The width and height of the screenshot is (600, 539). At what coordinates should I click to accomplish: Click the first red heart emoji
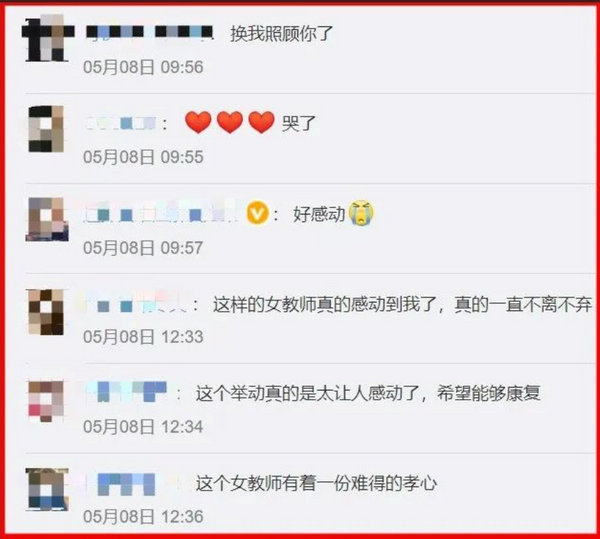pos(198,122)
